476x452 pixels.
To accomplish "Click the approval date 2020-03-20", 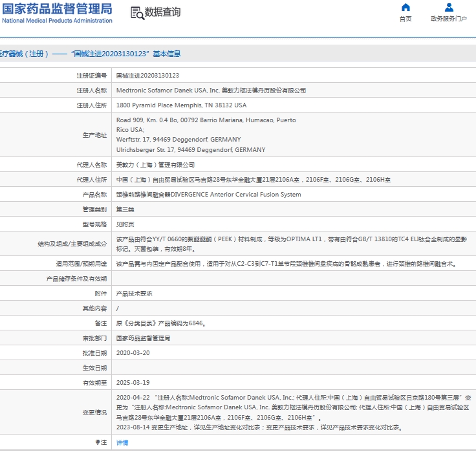I will click(133, 353).
